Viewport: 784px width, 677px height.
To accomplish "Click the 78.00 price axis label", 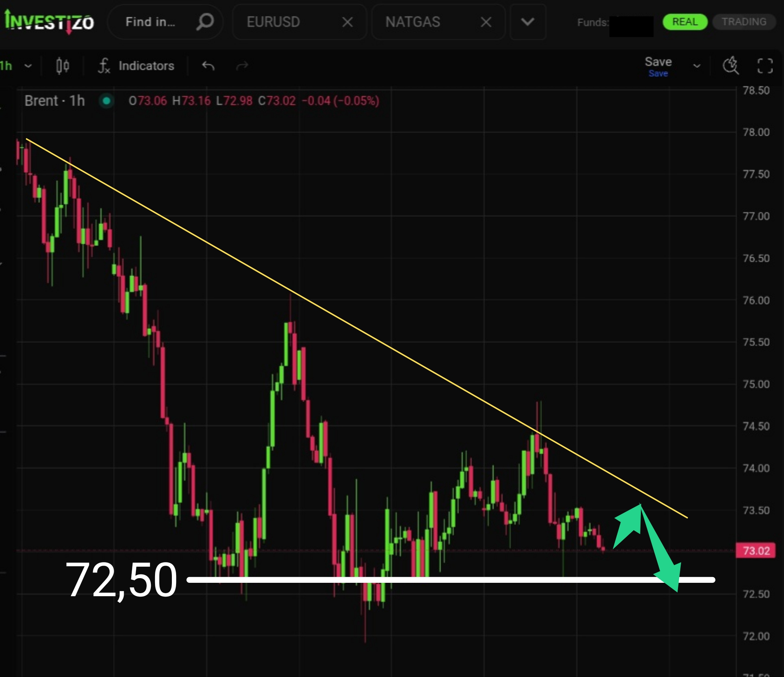I will point(756,132).
